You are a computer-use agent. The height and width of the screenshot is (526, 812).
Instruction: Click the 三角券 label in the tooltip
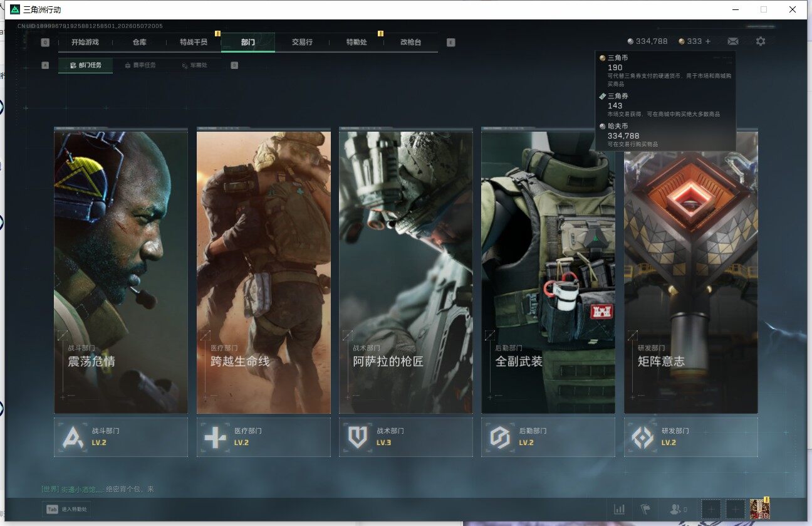(x=618, y=96)
